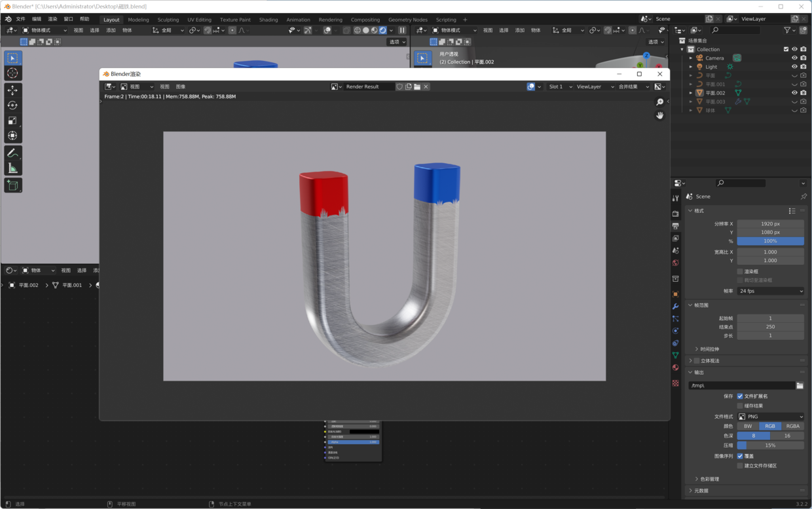The image size is (812, 509).
Task: Open the 图像 menu in render window
Action: click(x=181, y=86)
